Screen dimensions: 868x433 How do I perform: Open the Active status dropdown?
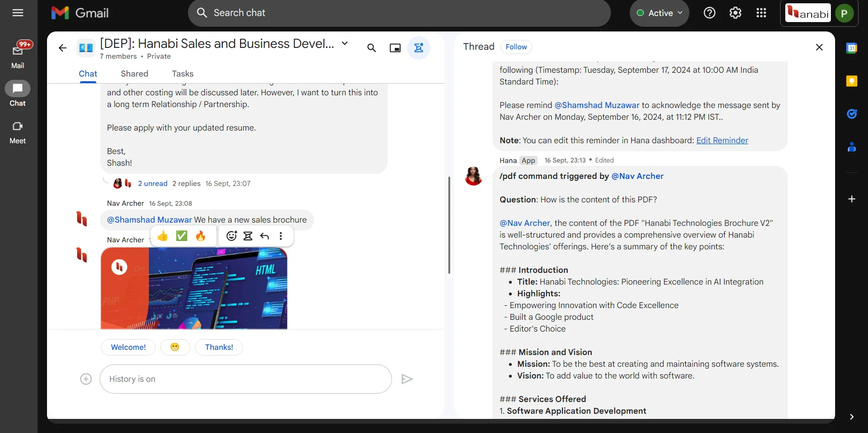point(659,13)
